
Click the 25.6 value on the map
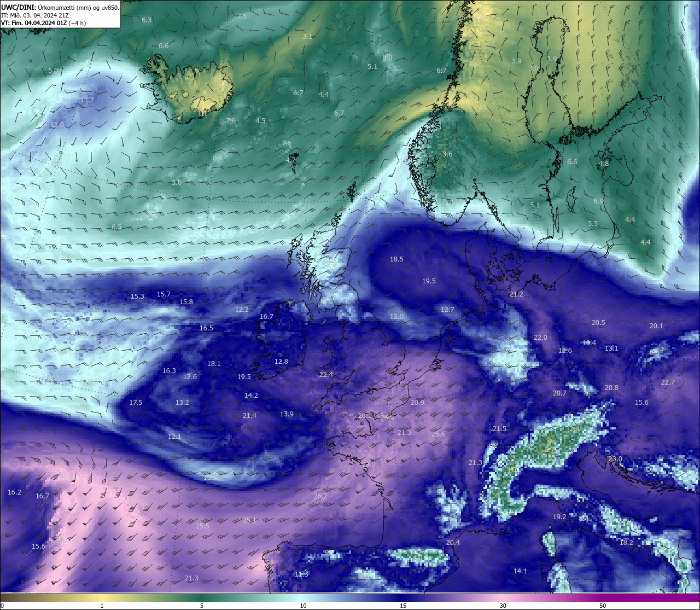(438, 434)
